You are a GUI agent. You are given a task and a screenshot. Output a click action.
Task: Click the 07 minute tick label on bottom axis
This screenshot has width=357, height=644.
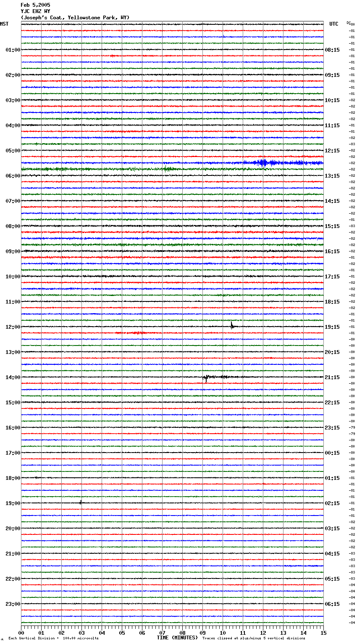[x=162, y=633]
